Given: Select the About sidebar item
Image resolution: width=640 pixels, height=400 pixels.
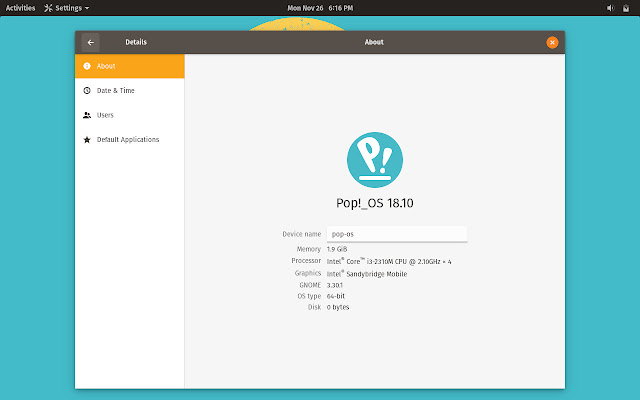Looking at the screenshot, I should pyautogui.click(x=130, y=66).
